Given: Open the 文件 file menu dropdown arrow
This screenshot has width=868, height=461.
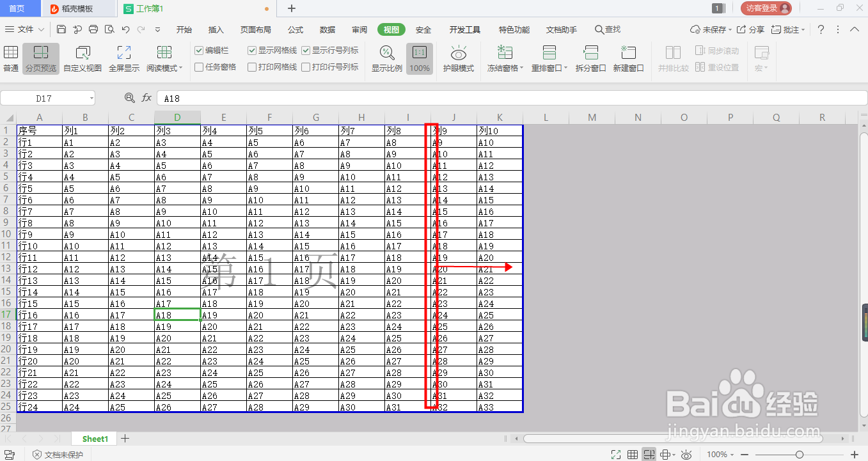Looking at the screenshot, I should pos(42,30).
